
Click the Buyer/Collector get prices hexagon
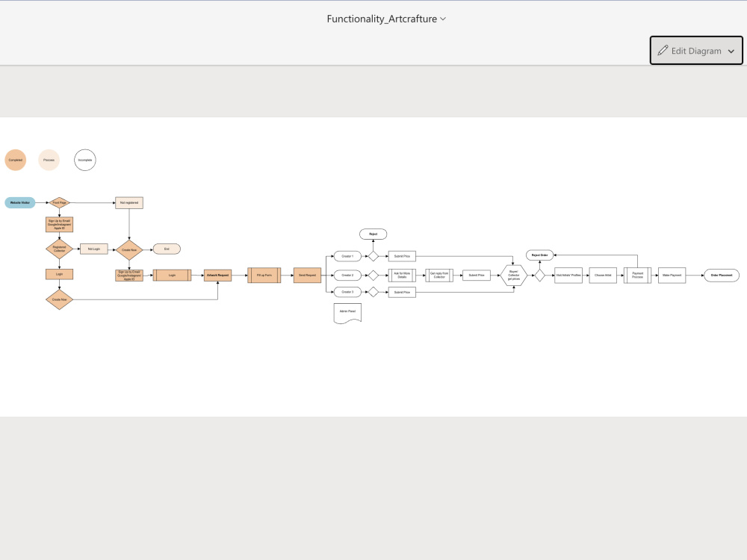click(x=514, y=276)
